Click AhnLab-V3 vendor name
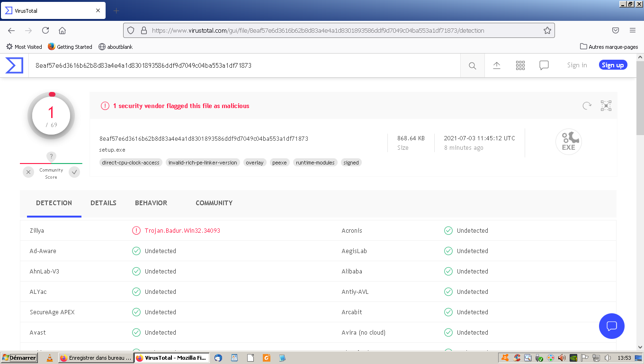The height and width of the screenshot is (364, 644). coord(45,272)
